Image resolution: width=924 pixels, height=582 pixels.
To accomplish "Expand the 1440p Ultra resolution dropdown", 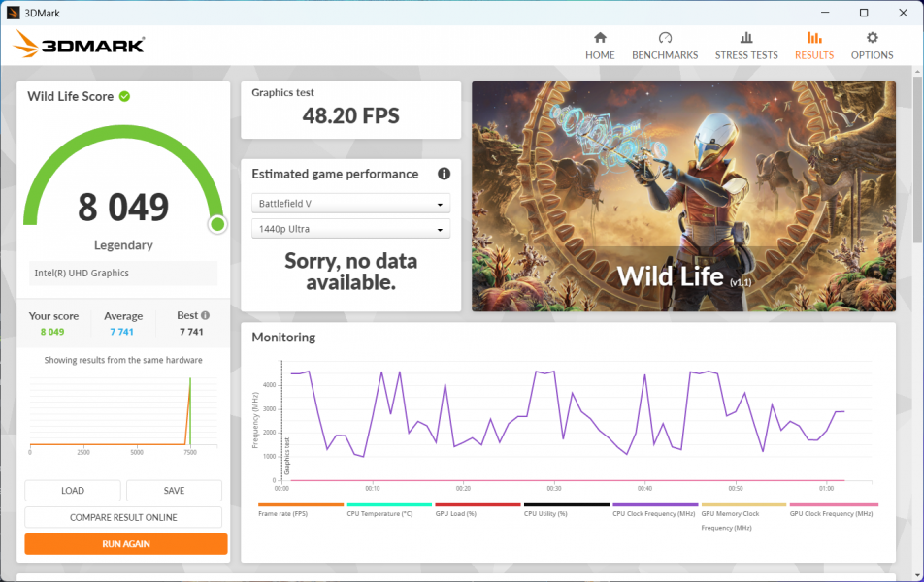I will (x=350, y=229).
